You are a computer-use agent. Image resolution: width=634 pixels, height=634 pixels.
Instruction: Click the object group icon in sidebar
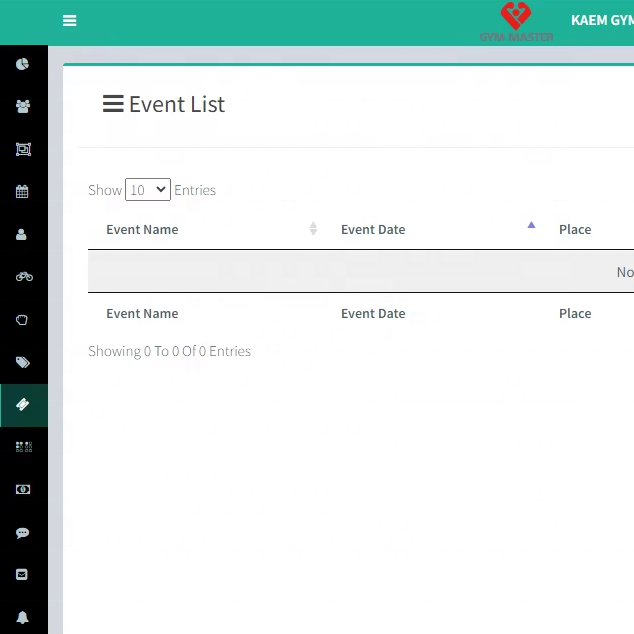tap(23, 149)
